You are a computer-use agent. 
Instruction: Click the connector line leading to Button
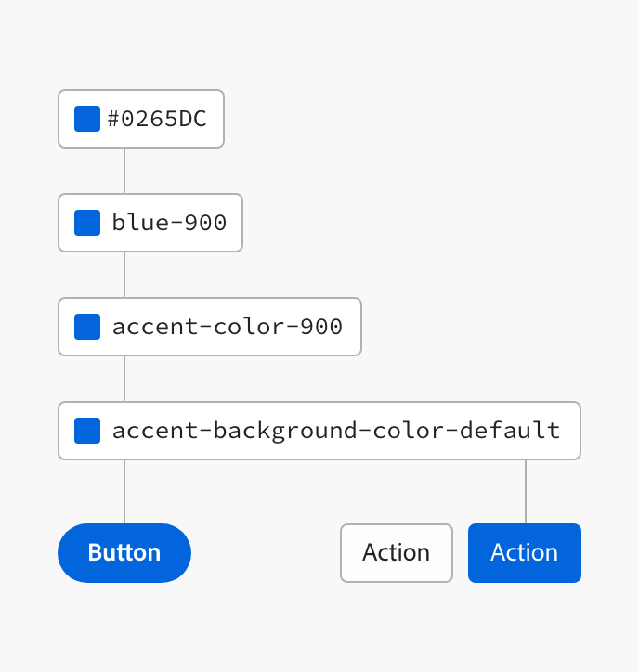[x=124, y=492]
